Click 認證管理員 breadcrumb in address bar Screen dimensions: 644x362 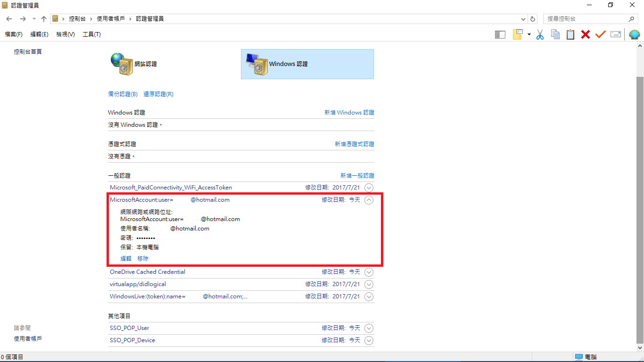pyautogui.click(x=150, y=19)
